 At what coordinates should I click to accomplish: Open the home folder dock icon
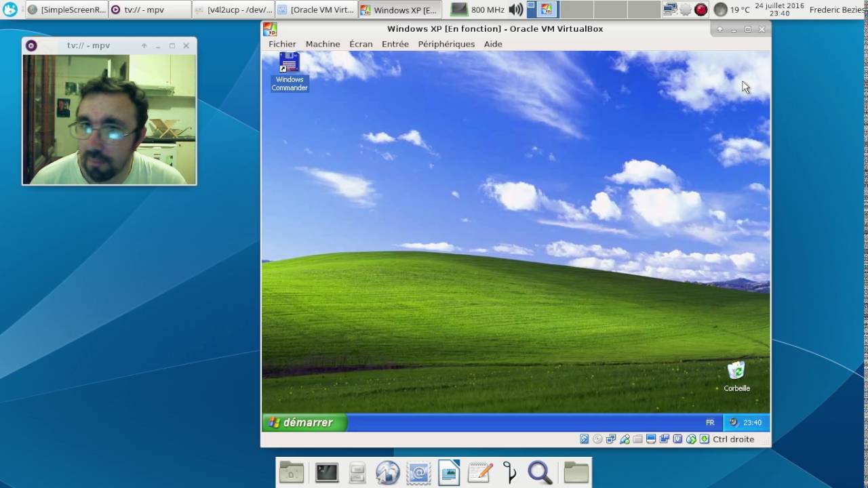(292, 472)
